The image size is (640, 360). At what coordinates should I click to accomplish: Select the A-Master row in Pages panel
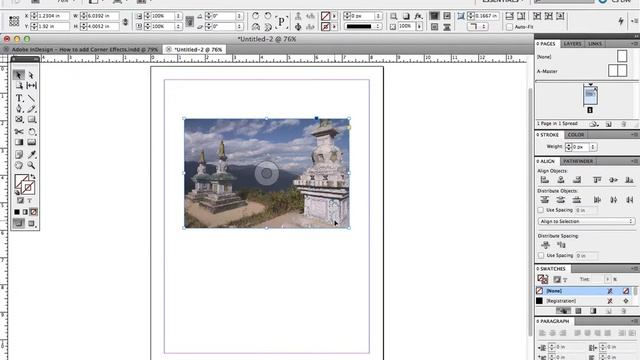[582, 71]
